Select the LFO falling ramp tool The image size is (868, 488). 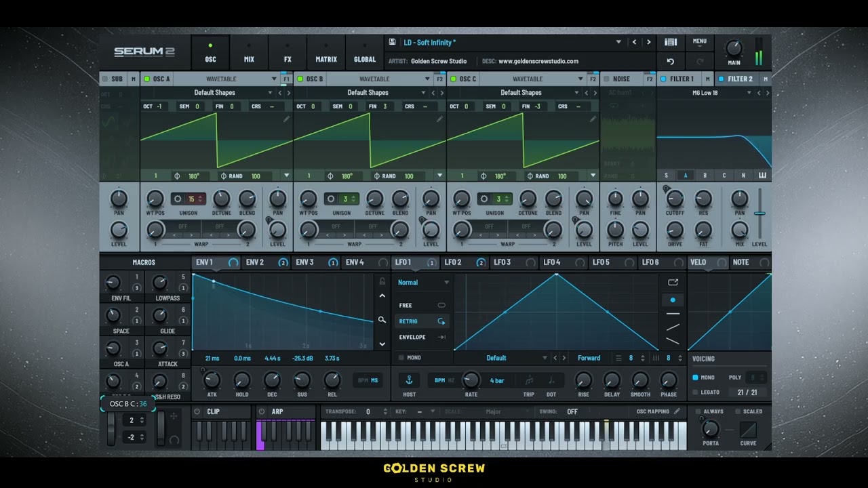tap(673, 341)
